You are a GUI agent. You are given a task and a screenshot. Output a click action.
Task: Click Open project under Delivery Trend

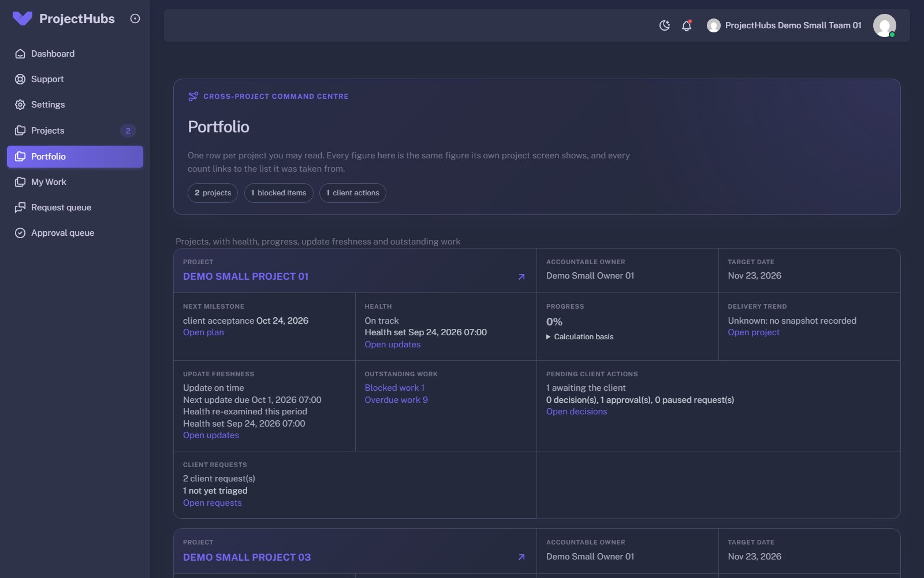coord(754,332)
